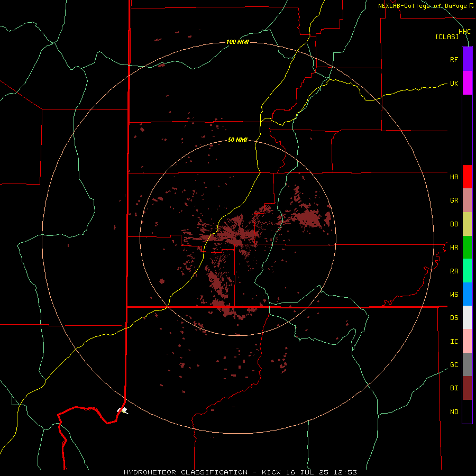Click the blue WS legend swatch

(467, 294)
